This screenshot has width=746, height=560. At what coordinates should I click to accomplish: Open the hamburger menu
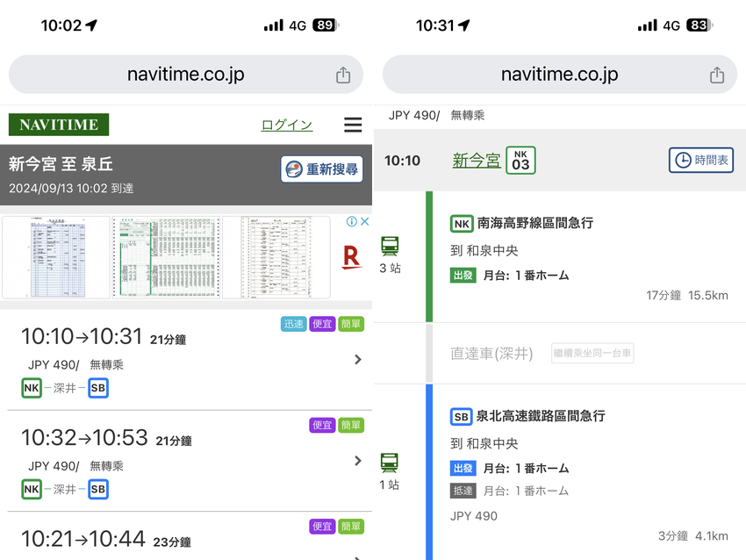(353, 125)
